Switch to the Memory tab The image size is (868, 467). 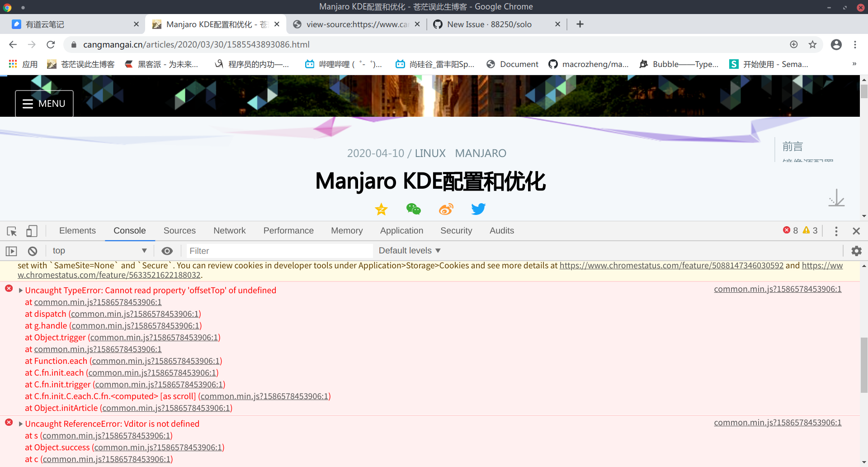[x=347, y=231]
